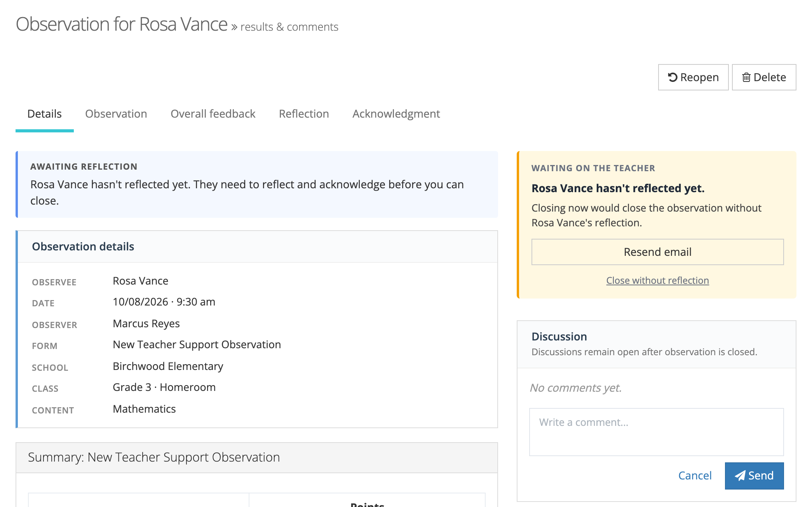The width and height of the screenshot is (812, 507).
Task: Switch to the Observation tab
Action: click(116, 114)
